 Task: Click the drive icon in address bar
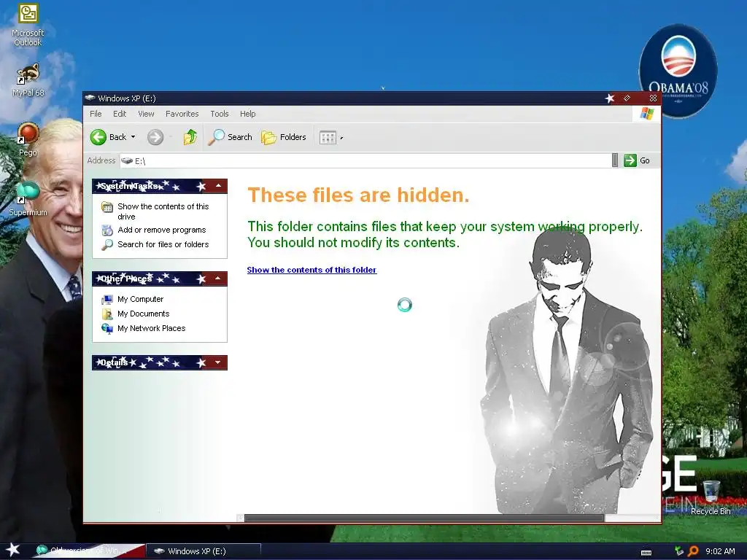[127, 160]
